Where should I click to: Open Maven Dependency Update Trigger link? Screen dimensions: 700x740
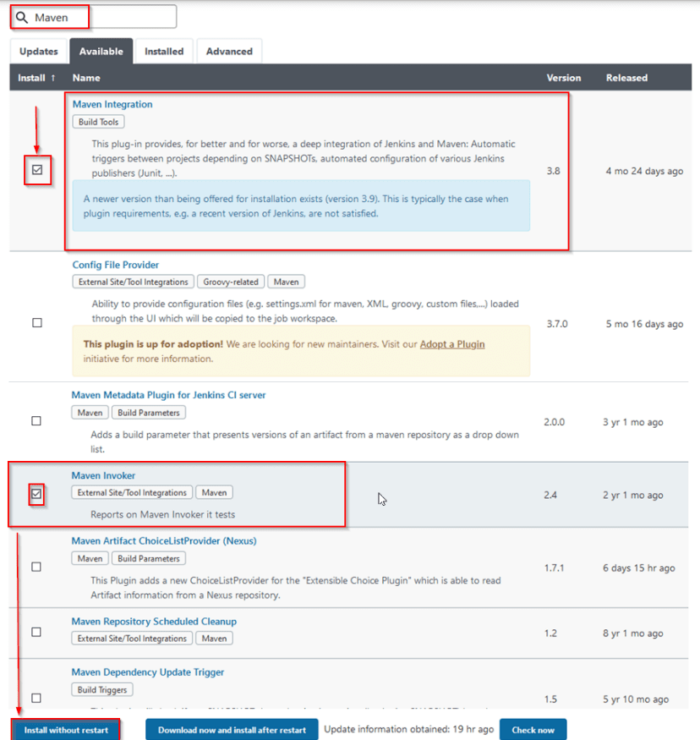tap(147, 672)
